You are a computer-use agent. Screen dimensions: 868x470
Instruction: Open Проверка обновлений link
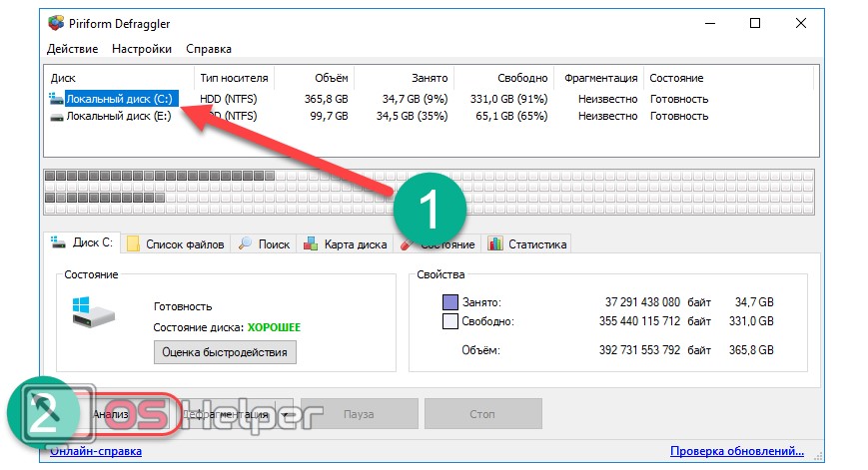(737, 451)
